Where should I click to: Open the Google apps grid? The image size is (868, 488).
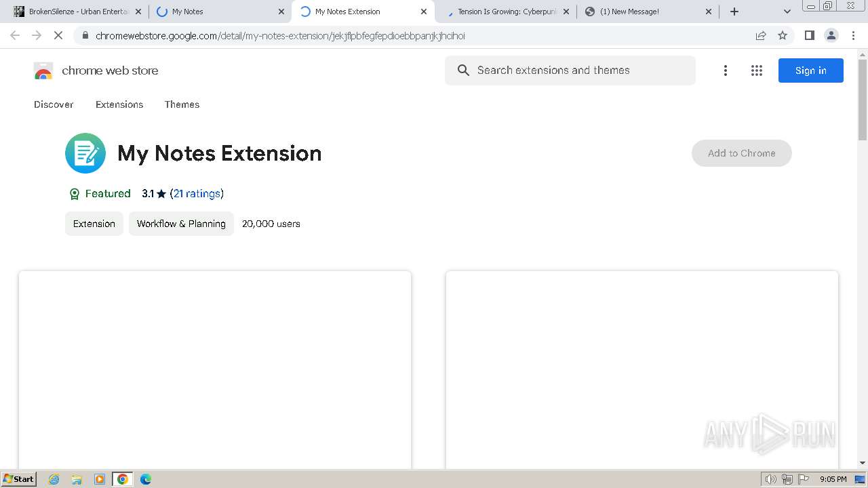pyautogui.click(x=757, y=70)
